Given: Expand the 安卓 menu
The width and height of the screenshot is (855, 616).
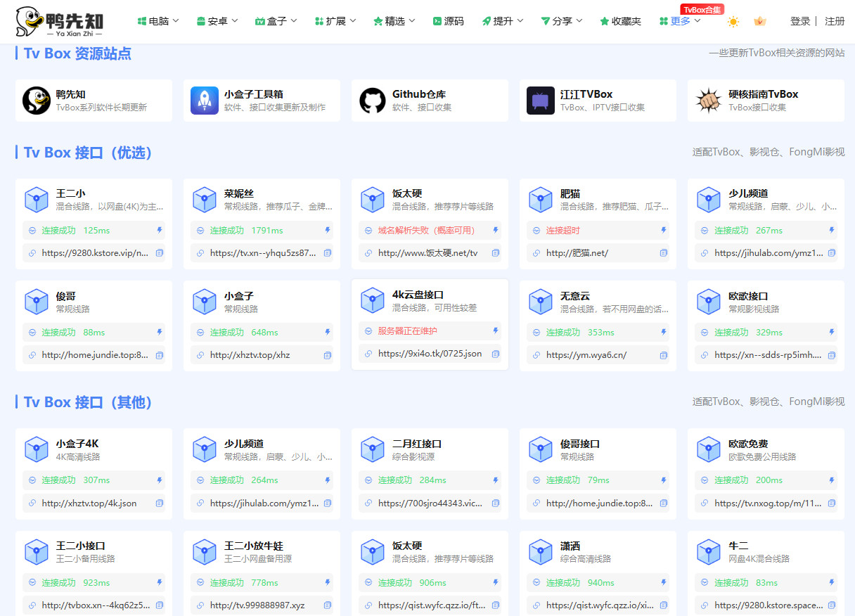Looking at the screenshot, I should click(x=217, y=21).
